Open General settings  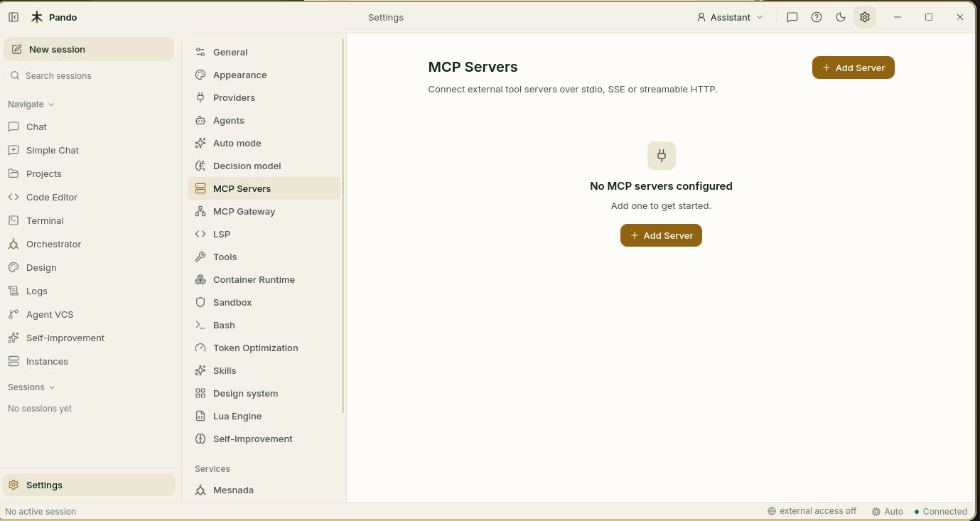point(264,52)
